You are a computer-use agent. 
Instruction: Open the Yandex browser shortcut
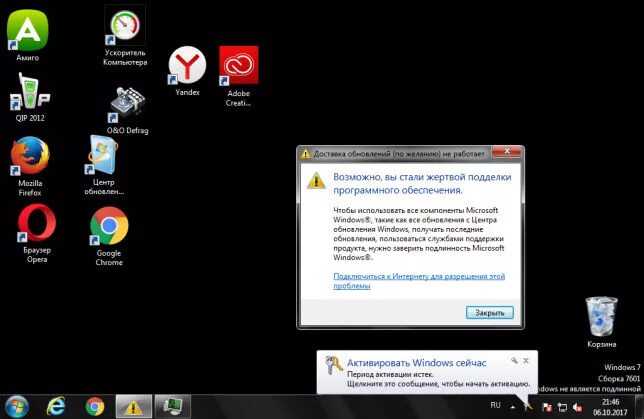tap(187, 71)
